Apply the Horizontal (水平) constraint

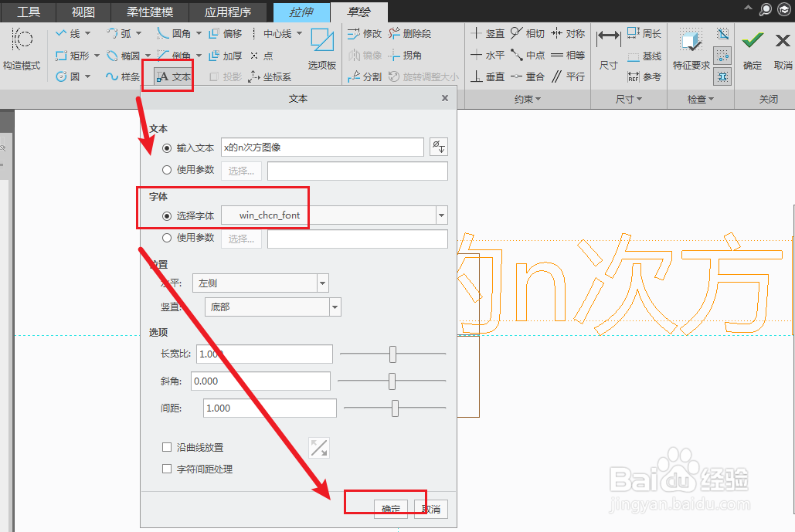pyautogui.click(x=488, y=55)
